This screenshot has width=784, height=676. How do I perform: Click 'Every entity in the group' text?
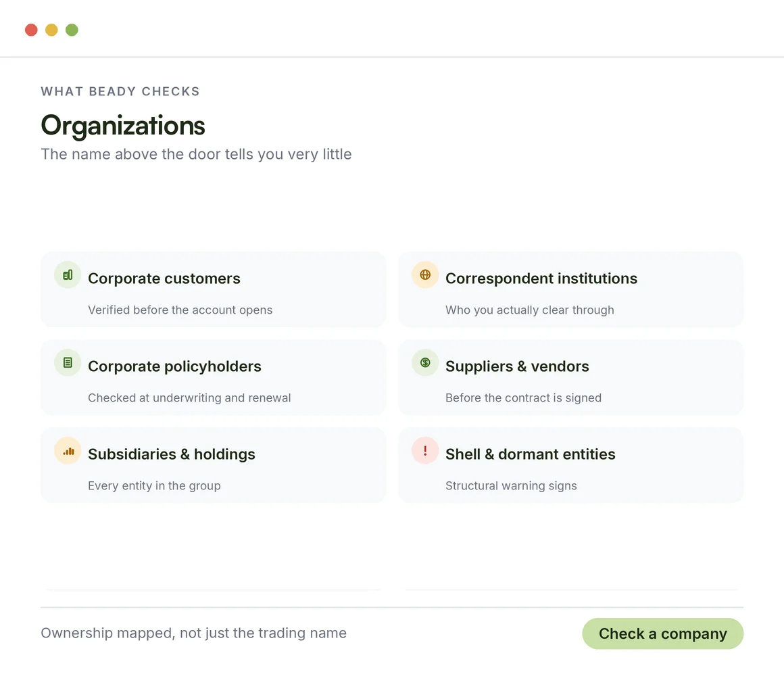pos(154,486)
